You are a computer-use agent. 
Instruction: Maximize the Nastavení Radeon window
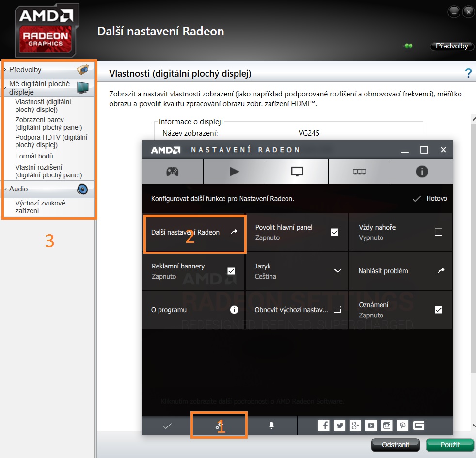[424, 150]
